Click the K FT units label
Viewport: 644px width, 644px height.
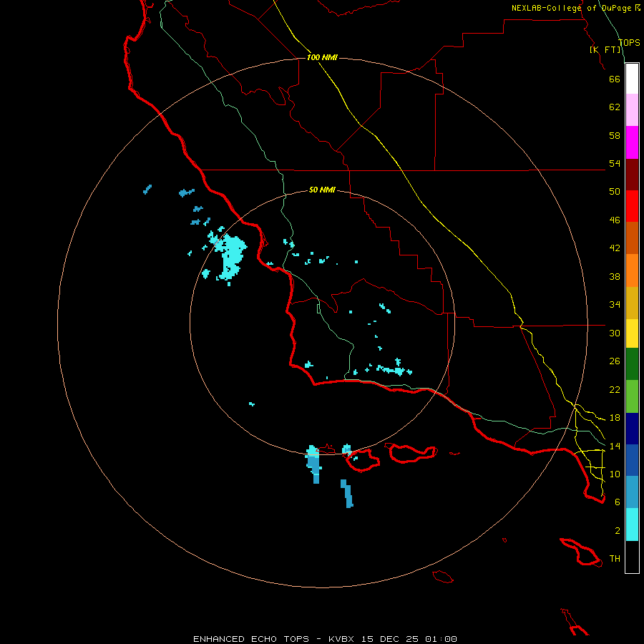605,49
